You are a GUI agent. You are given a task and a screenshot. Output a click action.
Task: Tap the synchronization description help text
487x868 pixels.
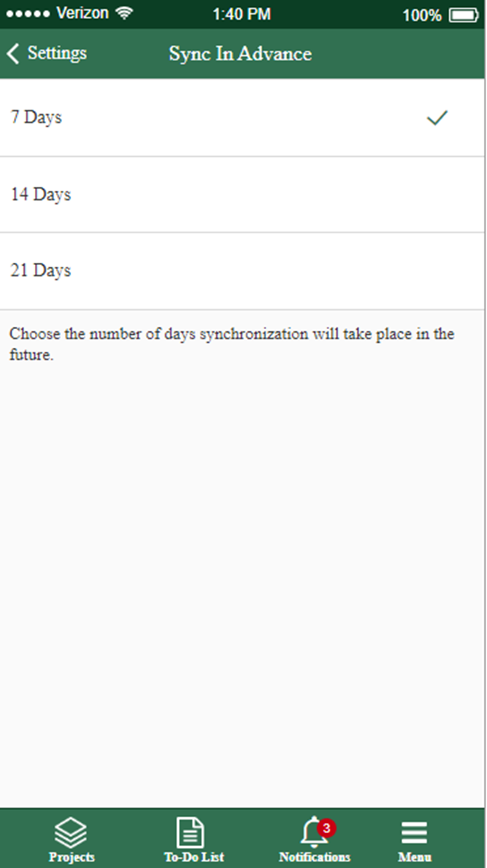pos(232,344)
